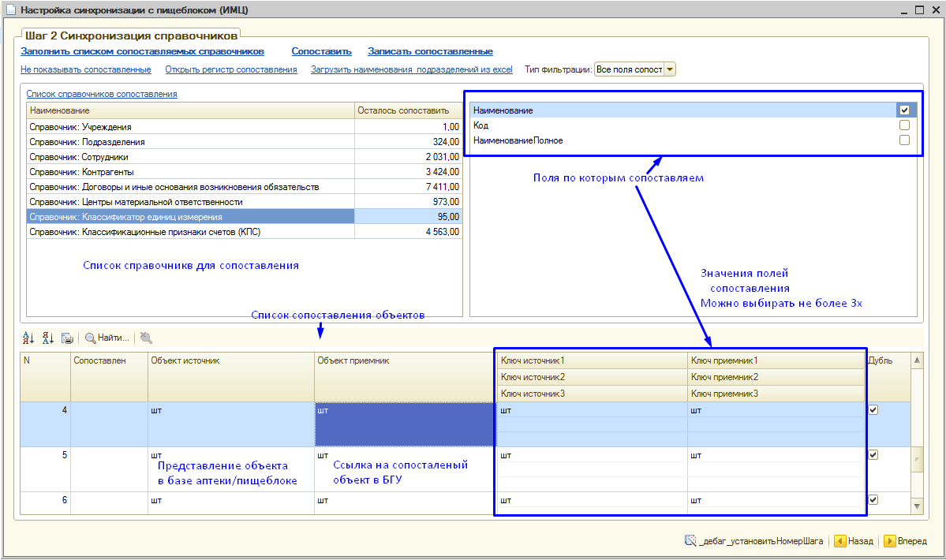Click the print list icon

pos(67,338)
